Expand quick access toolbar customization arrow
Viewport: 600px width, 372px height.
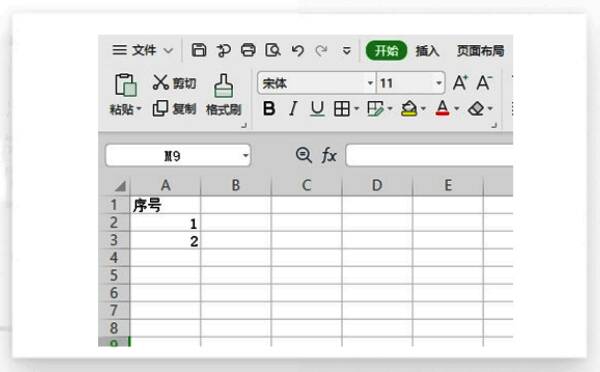[x=347, y=51]
